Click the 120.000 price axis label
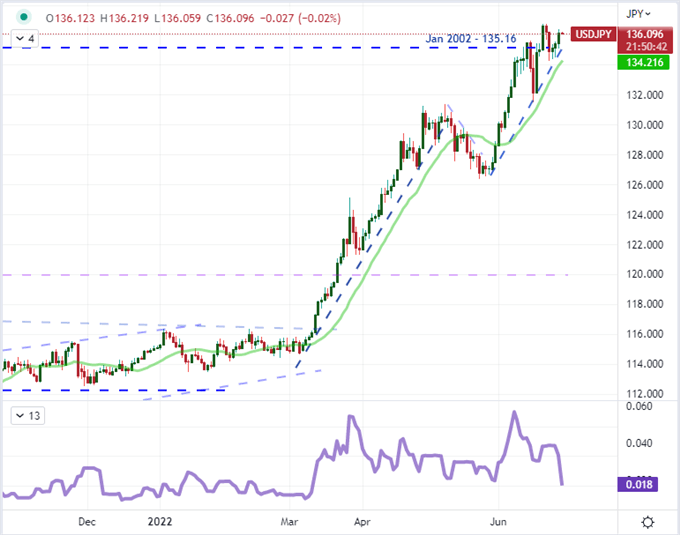680x535 pixels. point(644,274)
